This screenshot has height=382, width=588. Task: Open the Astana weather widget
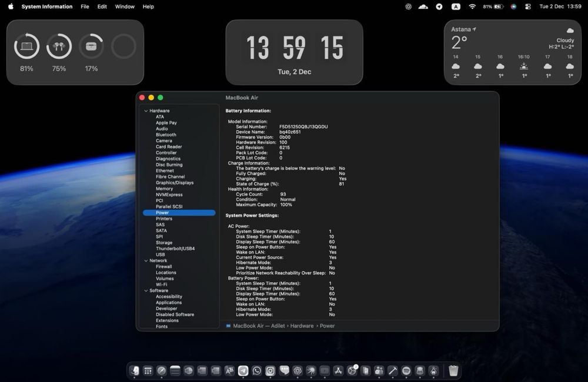[x=513, y=52]
